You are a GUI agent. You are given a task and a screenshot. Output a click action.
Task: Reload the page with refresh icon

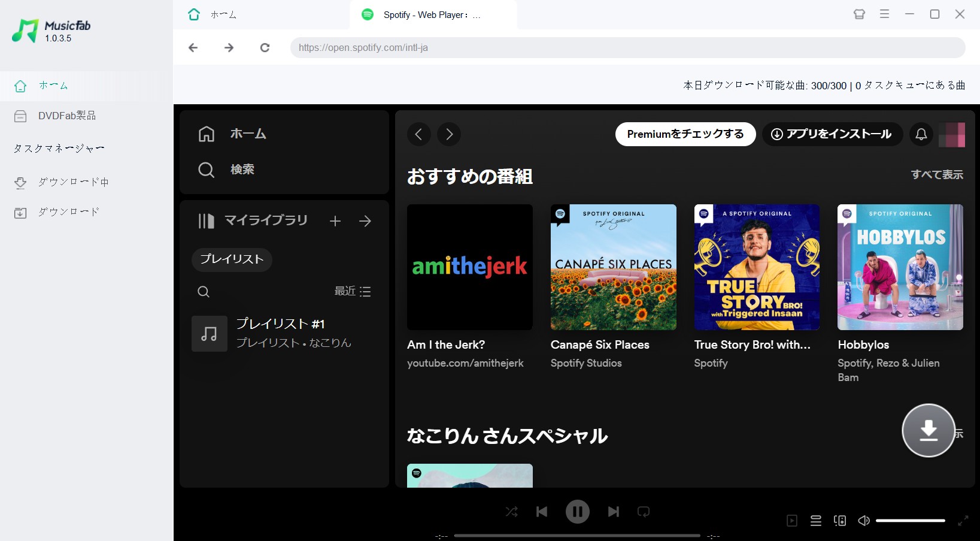pyautogui.click(x=265, y=47)
